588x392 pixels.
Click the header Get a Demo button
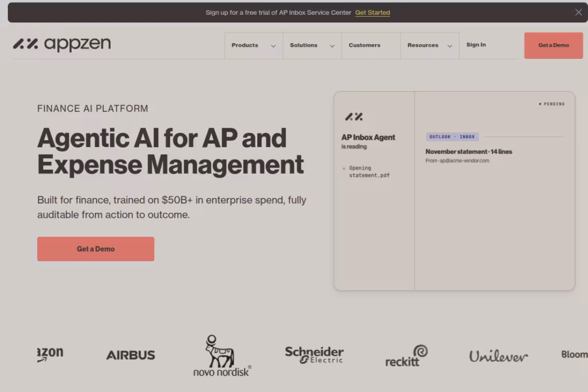click(554, 46)
